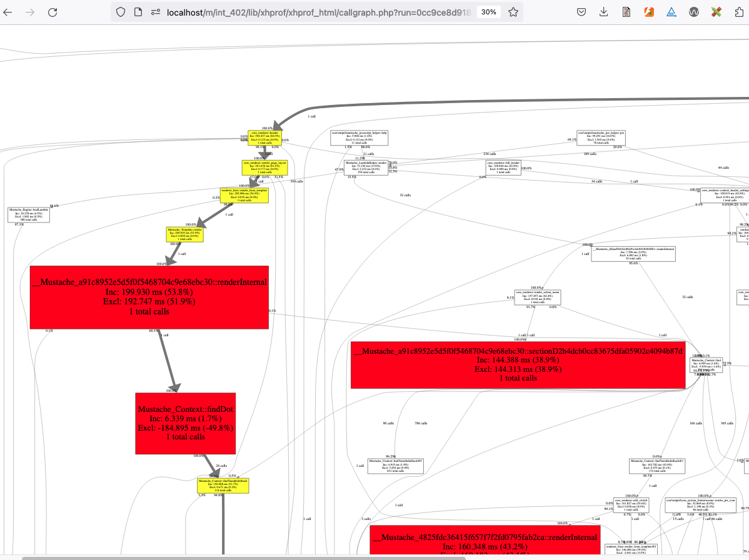Click the horizontal scrollbar at page bottom

pyautogui.click(x=244, y=557)
